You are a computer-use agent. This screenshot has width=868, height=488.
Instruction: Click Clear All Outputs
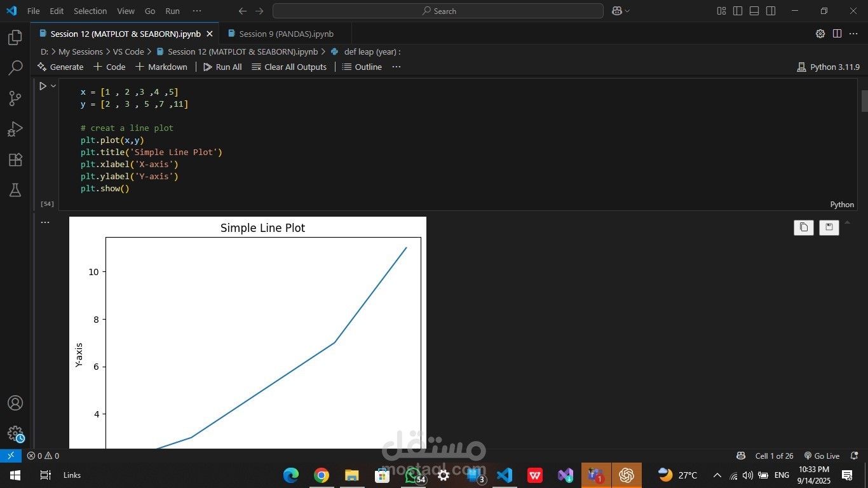[x=289, y=67]
